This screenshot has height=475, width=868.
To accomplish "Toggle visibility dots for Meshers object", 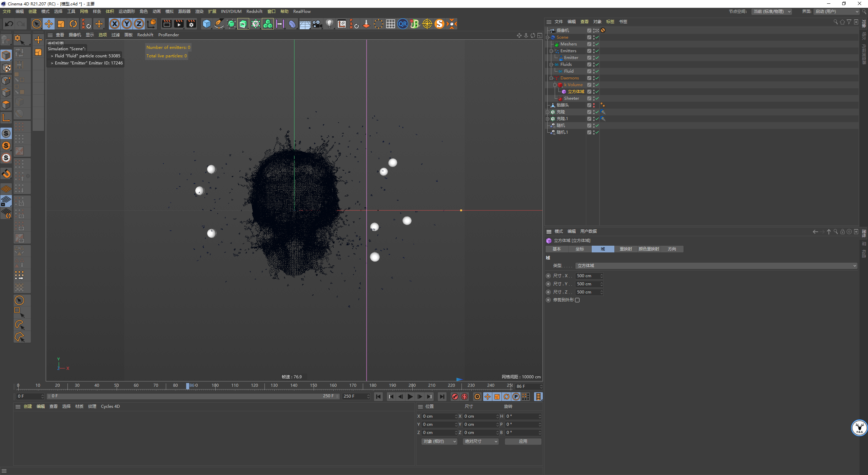I will [594, 44].
